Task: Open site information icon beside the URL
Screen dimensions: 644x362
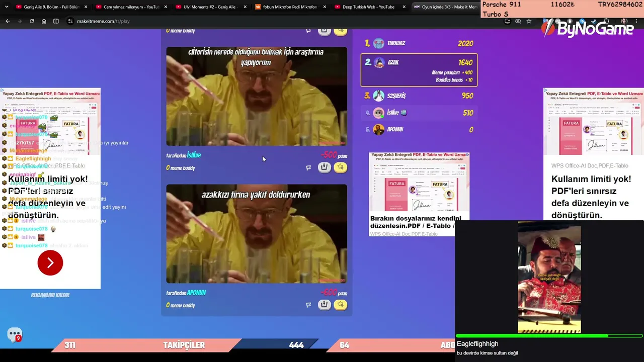Action: point(70,21)
